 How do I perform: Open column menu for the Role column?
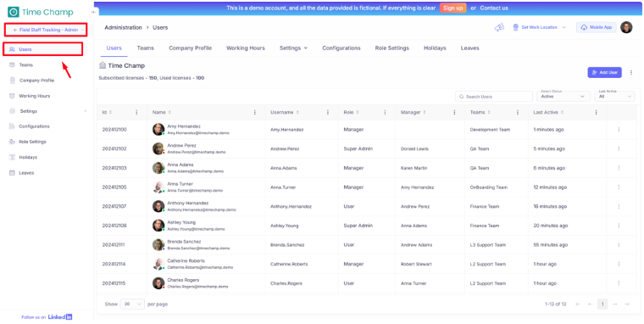[x=385, y=112]
